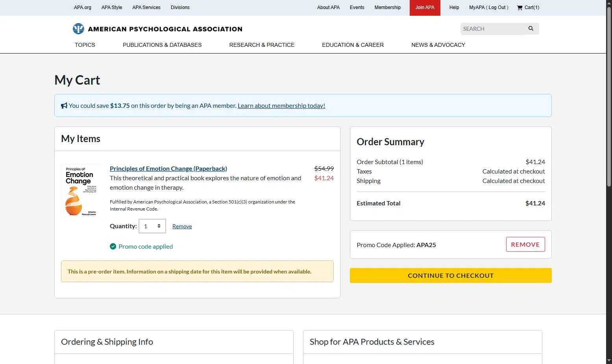
Task: Open APA Services top link
Action: [x=146, y=7]
